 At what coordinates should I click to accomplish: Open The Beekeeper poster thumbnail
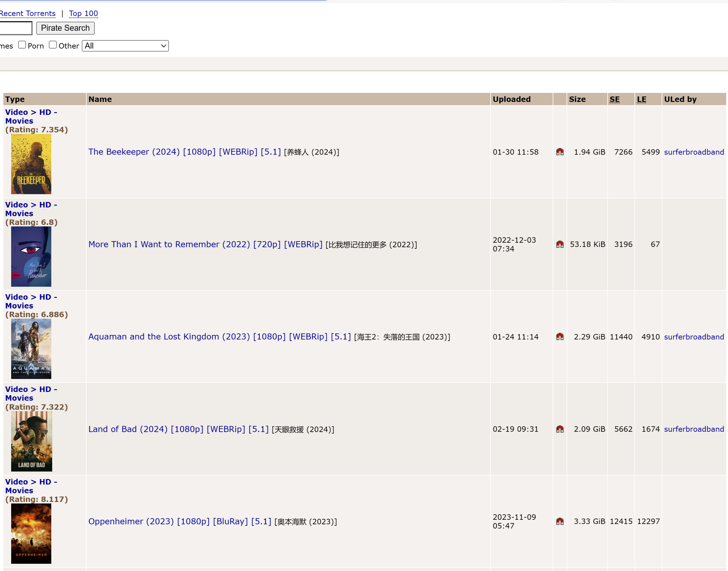[x=31, y=164]
